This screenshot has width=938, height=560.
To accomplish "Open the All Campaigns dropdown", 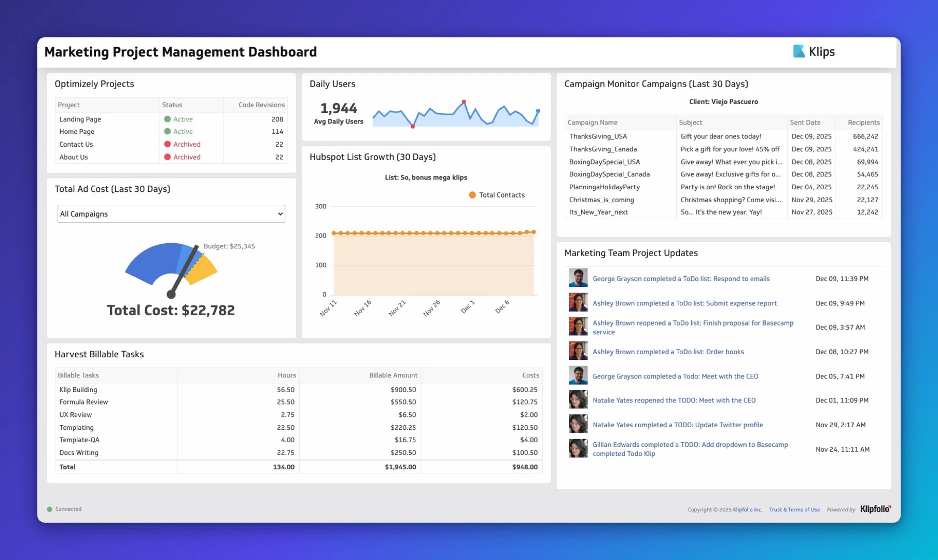I will click(x=171, y=214).
